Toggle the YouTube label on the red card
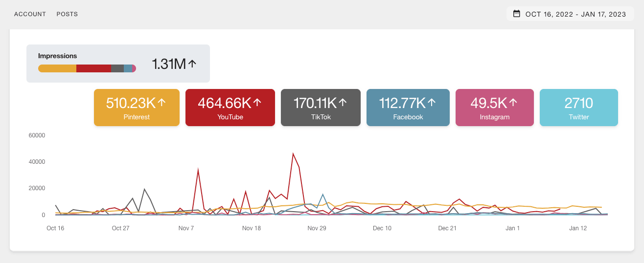Viewport: 644px width, 263px height. 230,117
